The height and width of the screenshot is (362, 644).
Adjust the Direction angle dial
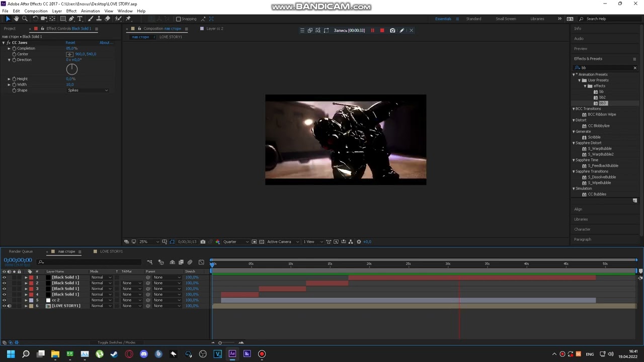pyautogui.click(x=72, y=69)
